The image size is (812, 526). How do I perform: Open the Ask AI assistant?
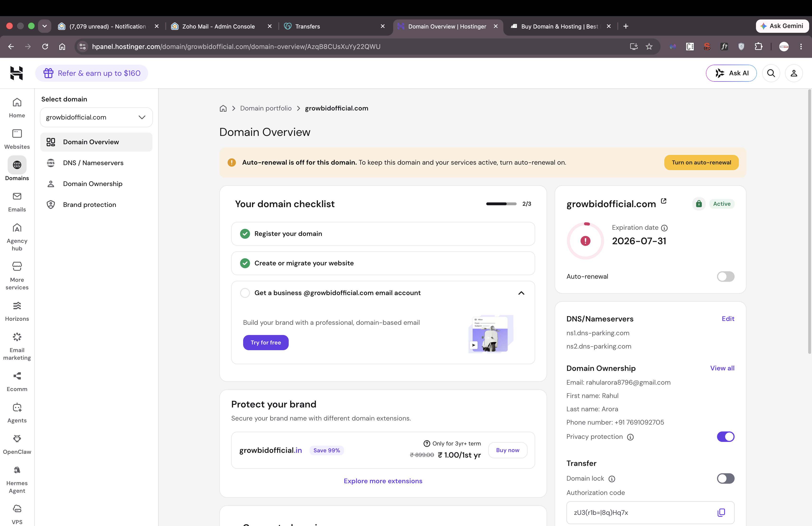pos(731,73)
